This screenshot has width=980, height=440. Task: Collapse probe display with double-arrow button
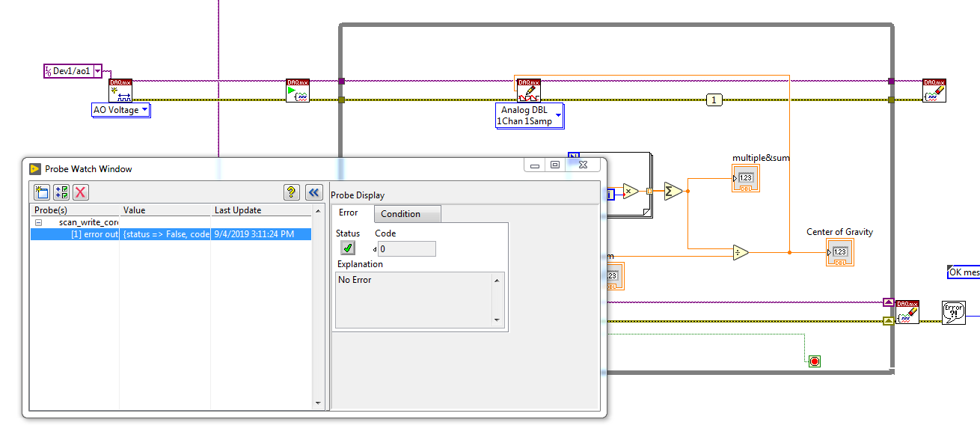[x=314, y=192]
